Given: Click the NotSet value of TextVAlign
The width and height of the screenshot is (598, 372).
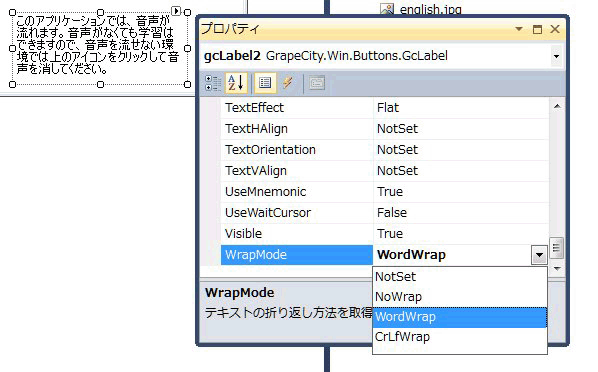Looking at the screenshot, I should [x=397, y=171].
